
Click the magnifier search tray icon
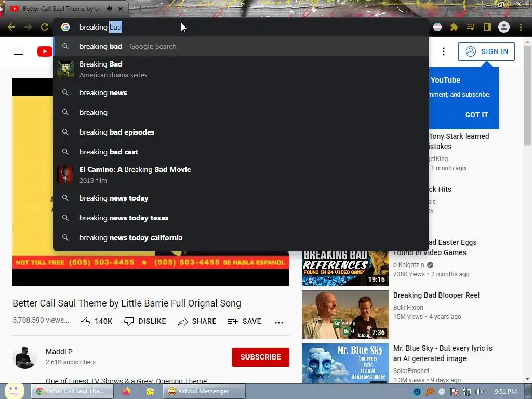click(430, 392)
